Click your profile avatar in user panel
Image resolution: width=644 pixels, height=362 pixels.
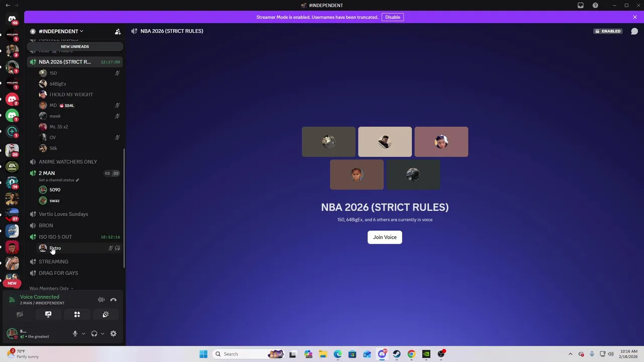click(x=12, y=333)
